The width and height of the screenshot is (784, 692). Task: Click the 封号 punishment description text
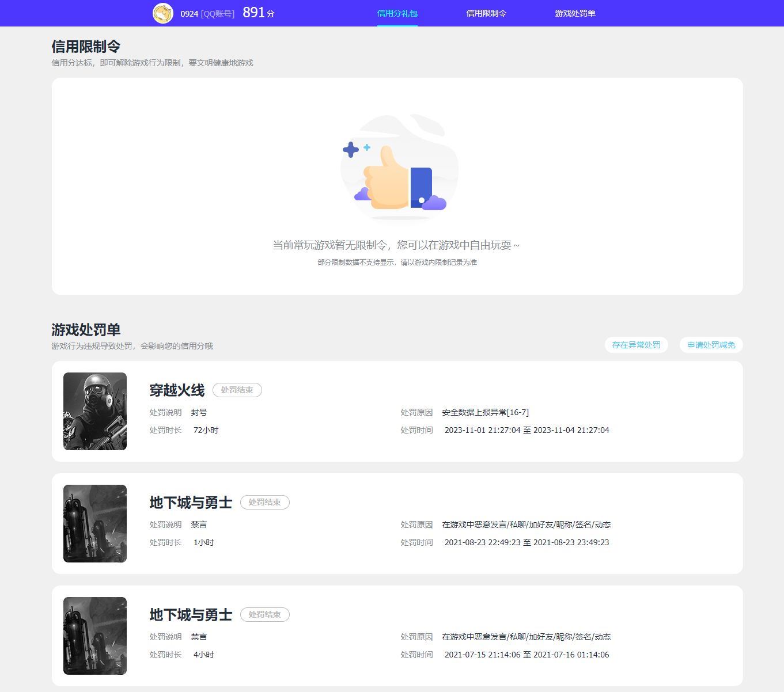pos(199,412)
